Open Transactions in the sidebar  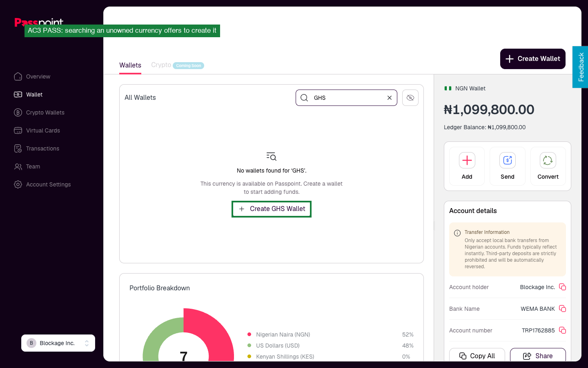[x=37, y=148]
